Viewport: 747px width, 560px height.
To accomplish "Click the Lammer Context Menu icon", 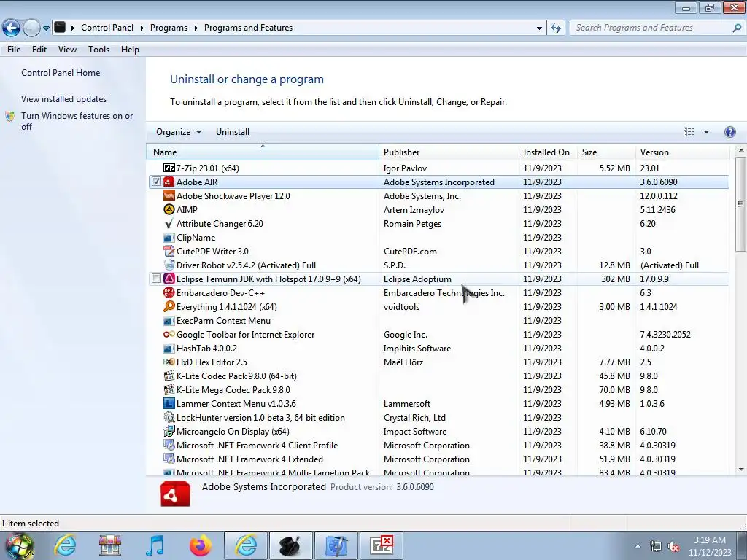I will [169, 403].
